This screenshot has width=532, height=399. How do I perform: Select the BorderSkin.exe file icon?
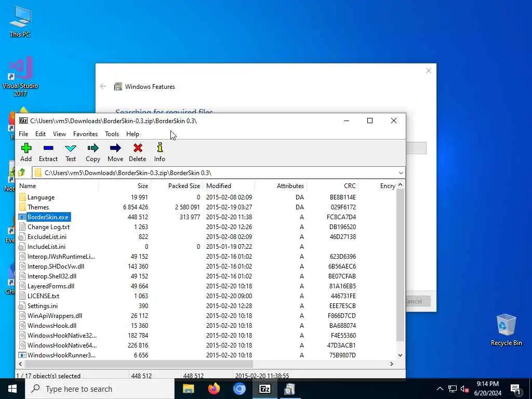coord(22,217)
